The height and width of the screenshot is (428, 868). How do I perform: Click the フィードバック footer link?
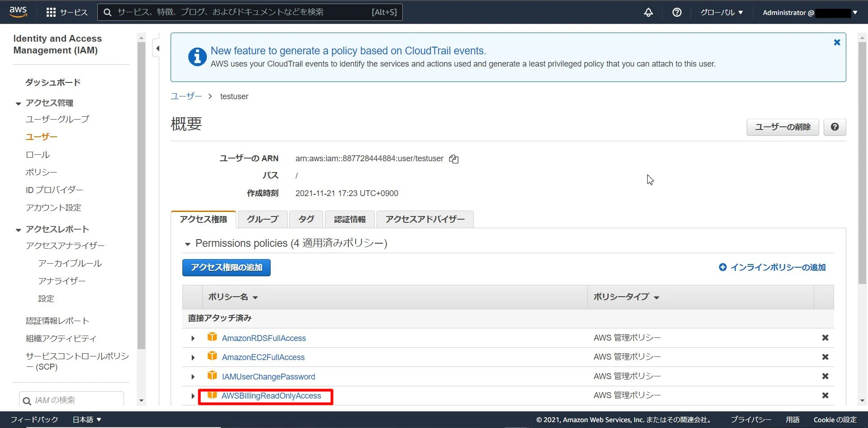[x=34, y=420]
